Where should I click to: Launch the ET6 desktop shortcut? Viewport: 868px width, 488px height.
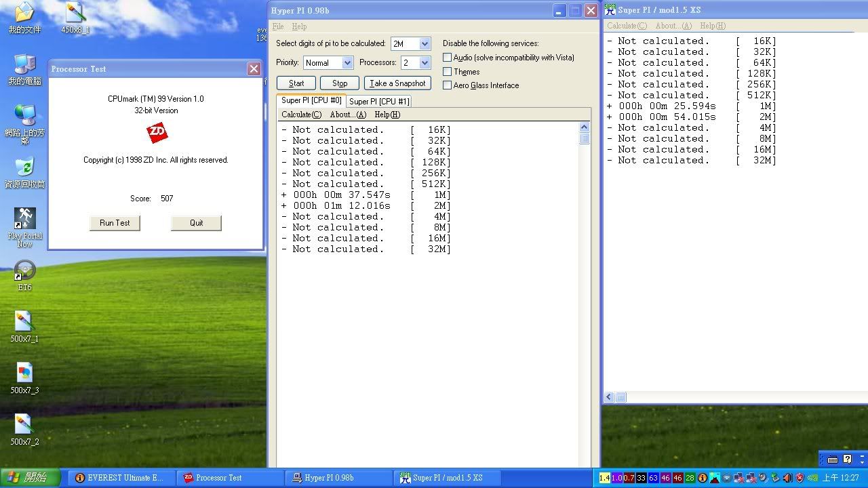click(24, 275)
